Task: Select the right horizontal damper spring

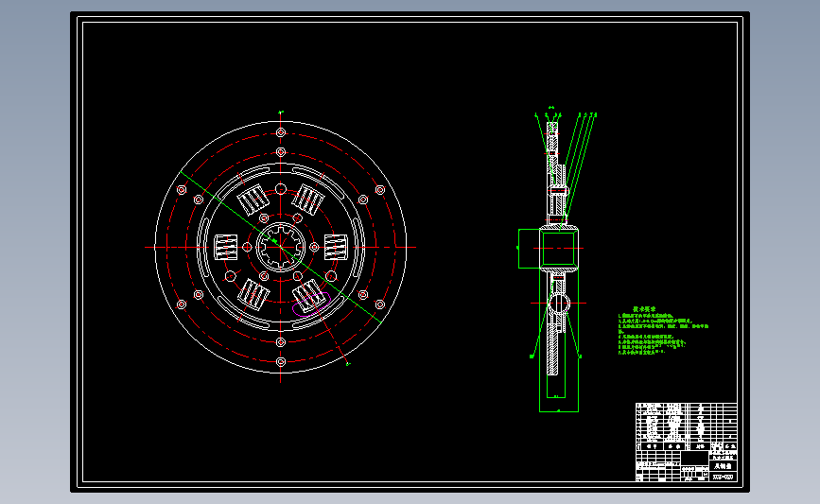Action: [x=336, y=248]
